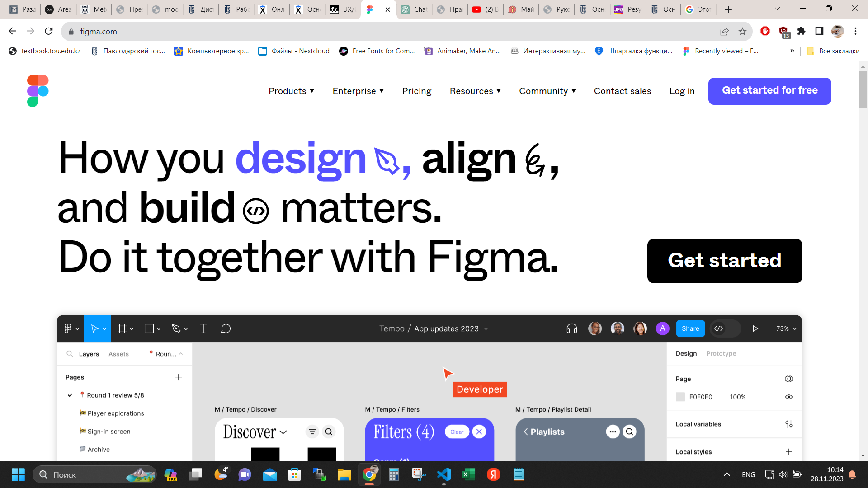
Task: Click browser bookmark star icon
Action: (x=742, y=31)
